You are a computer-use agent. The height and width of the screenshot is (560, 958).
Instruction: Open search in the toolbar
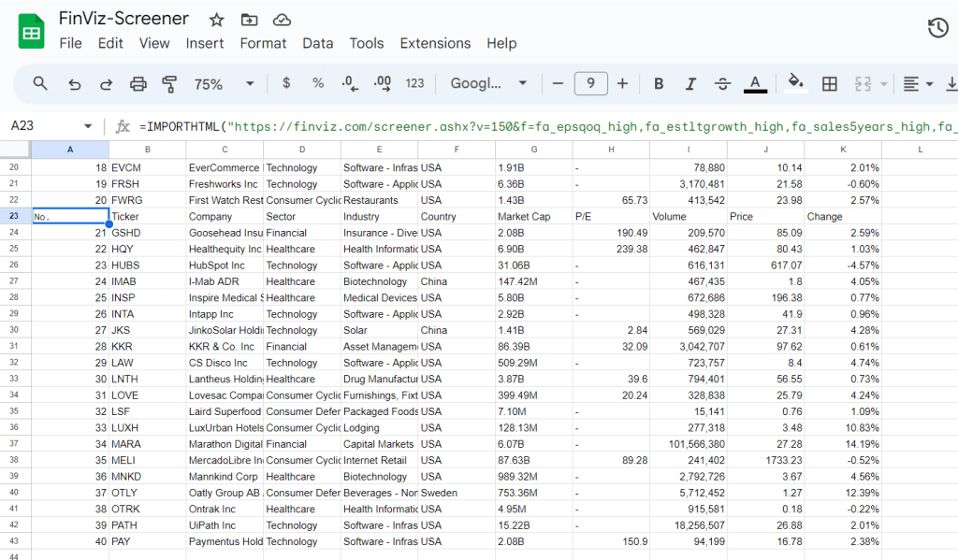click(x=40, y=83)
